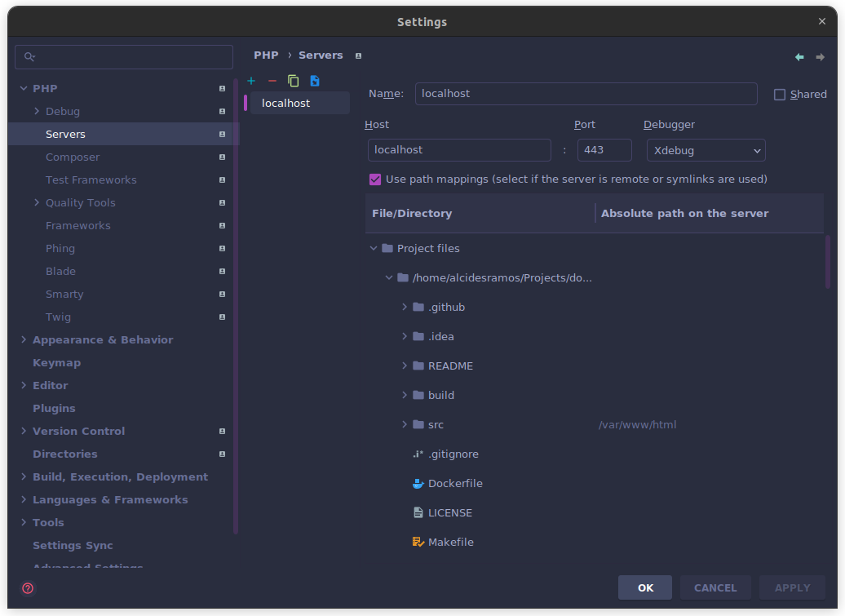Screen dimensions: 845x616
Task: Click the LICENSE document icon
Action: [418, 512]
